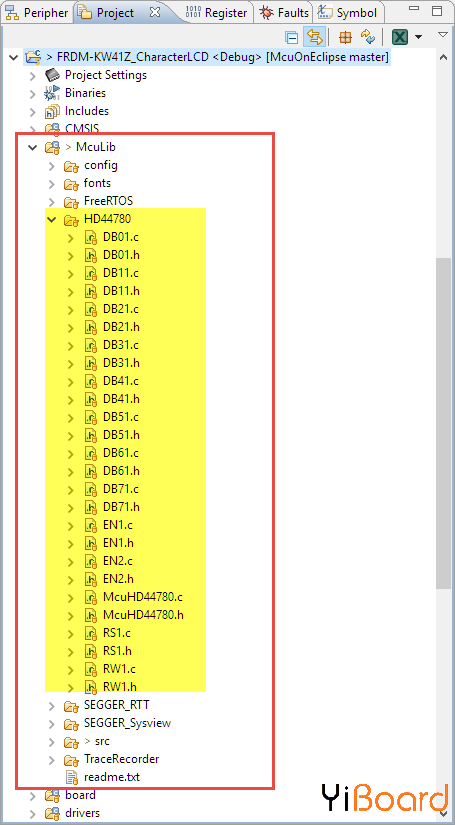Click the RS1.c file icon
The height and width of the screenshot is (825, 455).
(x=90, y=633)
